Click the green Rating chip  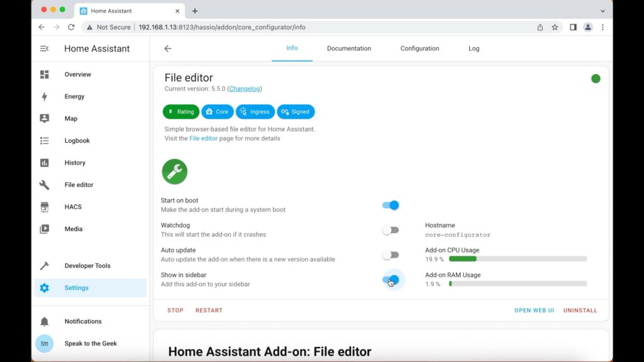point(180,112)
